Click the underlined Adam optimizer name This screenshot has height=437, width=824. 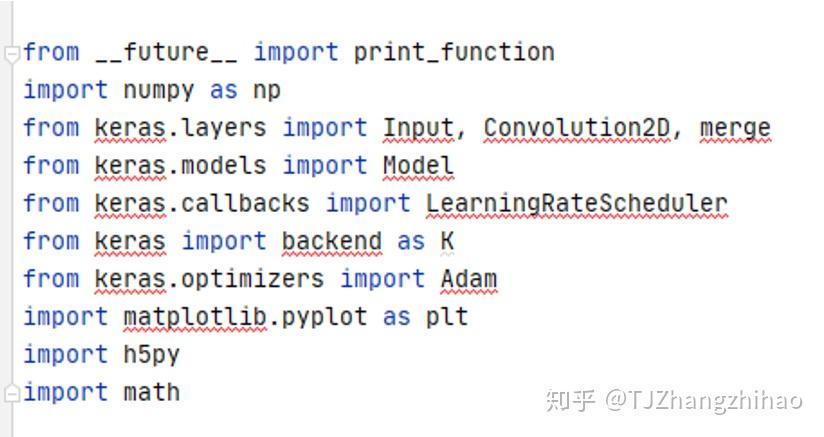click(x=469, y=279)
